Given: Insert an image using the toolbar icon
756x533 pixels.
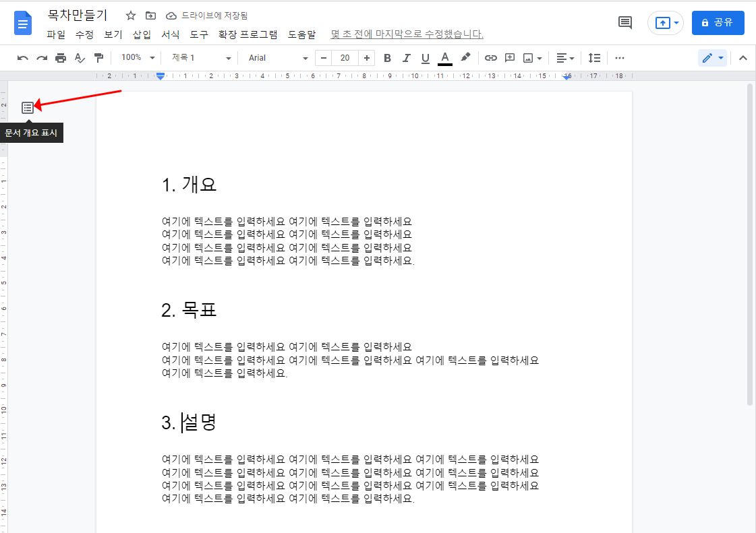Looking at the screenshot, I should click(x=530, y=58).
